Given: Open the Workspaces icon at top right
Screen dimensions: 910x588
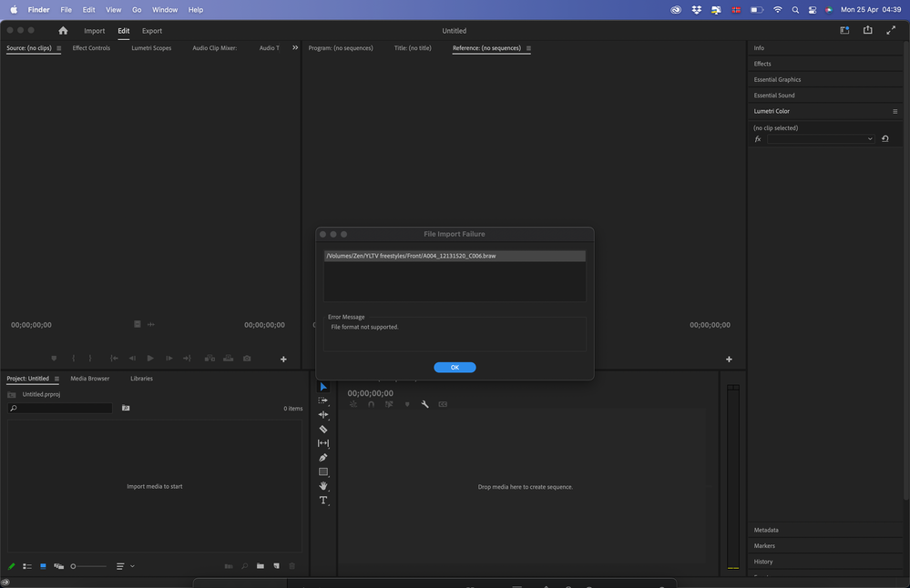Looking at the screenshot, I should click(844, 30).
